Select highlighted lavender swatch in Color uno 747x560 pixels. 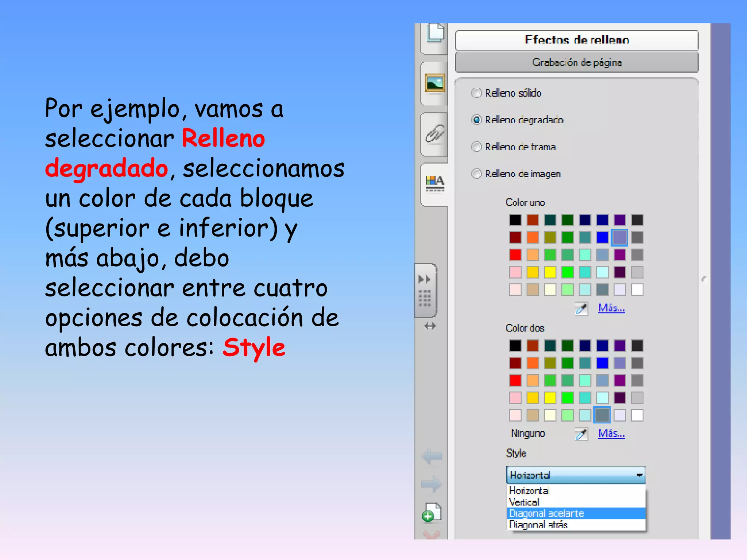click(620, 237)
